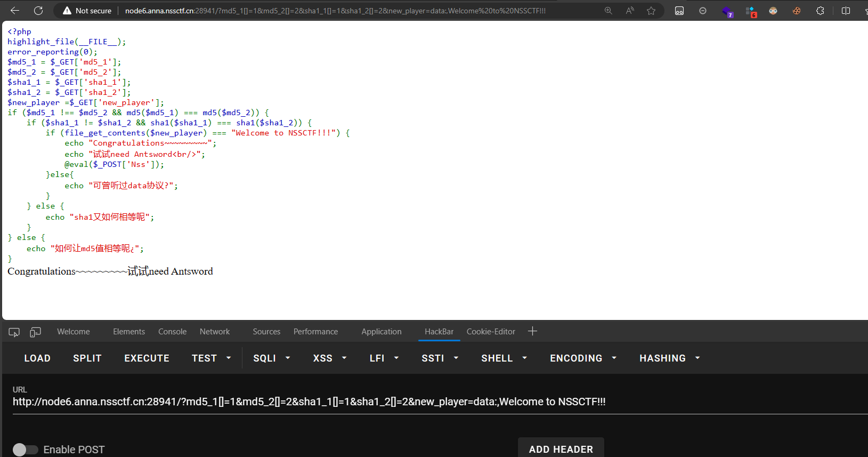Click the error_reporting(0) code line
The width and height of the screenshot is (868, 457).
52,52
